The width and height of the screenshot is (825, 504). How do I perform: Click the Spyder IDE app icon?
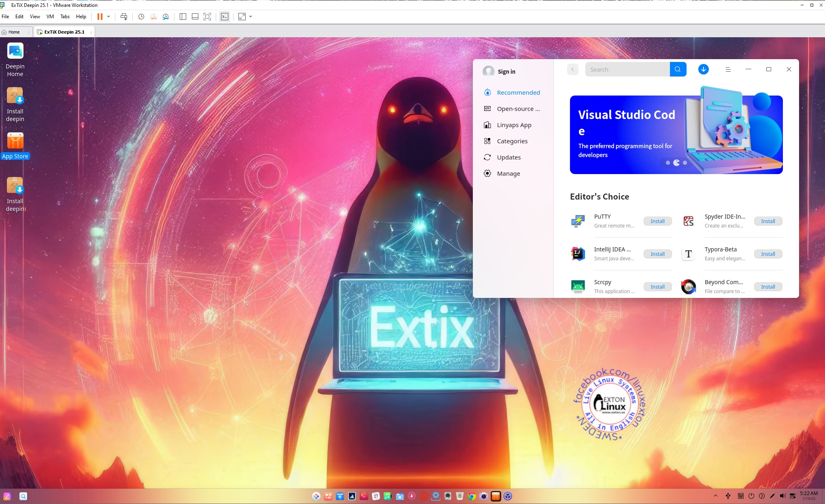coord(688,221)
